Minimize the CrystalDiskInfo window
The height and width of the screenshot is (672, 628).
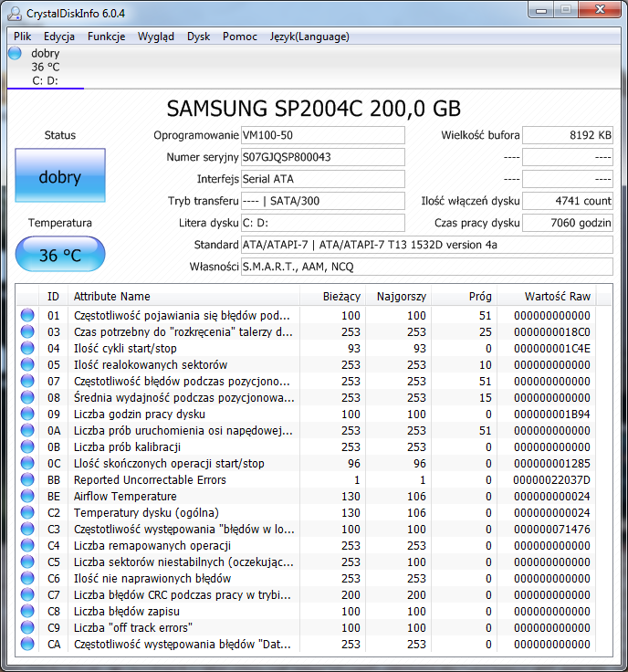pyautogui.click(x=541, y=10)
